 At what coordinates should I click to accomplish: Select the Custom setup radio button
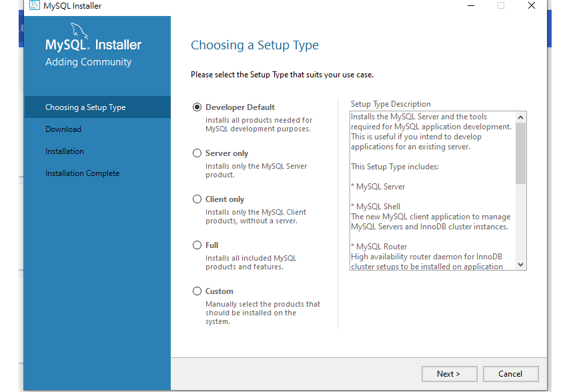197,291
